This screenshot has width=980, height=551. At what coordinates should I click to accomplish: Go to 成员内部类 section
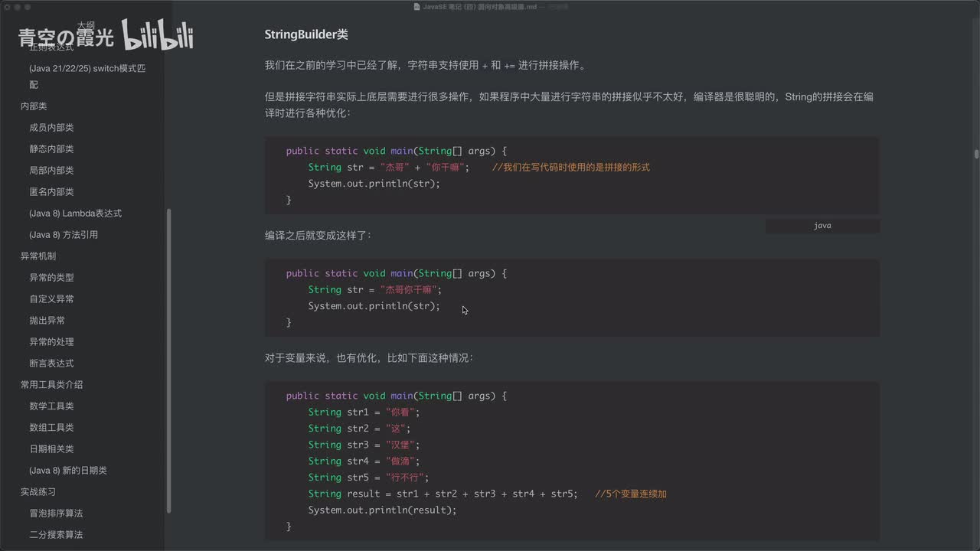51,128
